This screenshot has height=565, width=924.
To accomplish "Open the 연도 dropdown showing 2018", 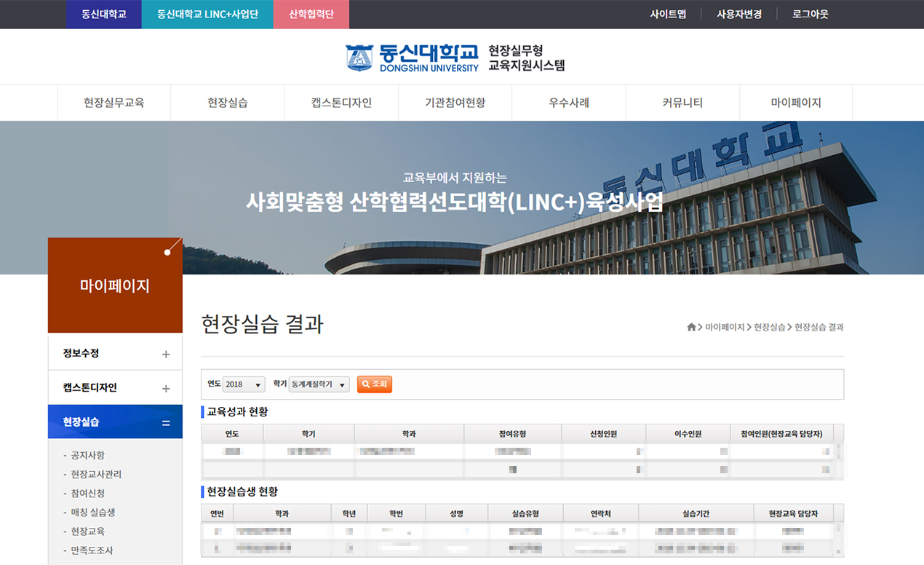I will [244, 384].
